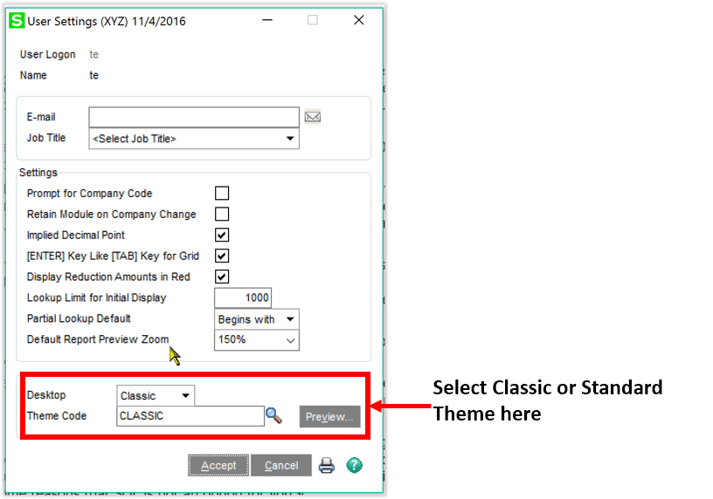Click the Preview theme button
The height and width of the screenshot is (499, 713).
tap(329, 417)
